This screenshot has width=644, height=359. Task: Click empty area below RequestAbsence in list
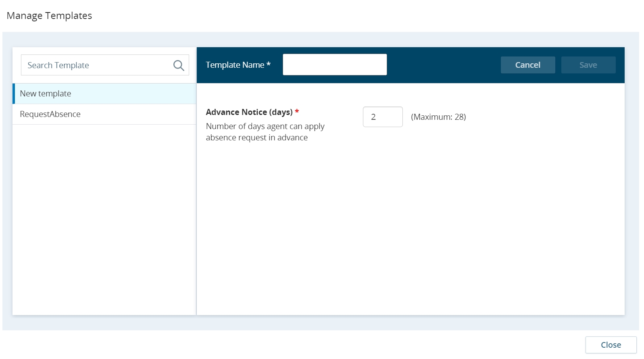(x=104, y=218)
